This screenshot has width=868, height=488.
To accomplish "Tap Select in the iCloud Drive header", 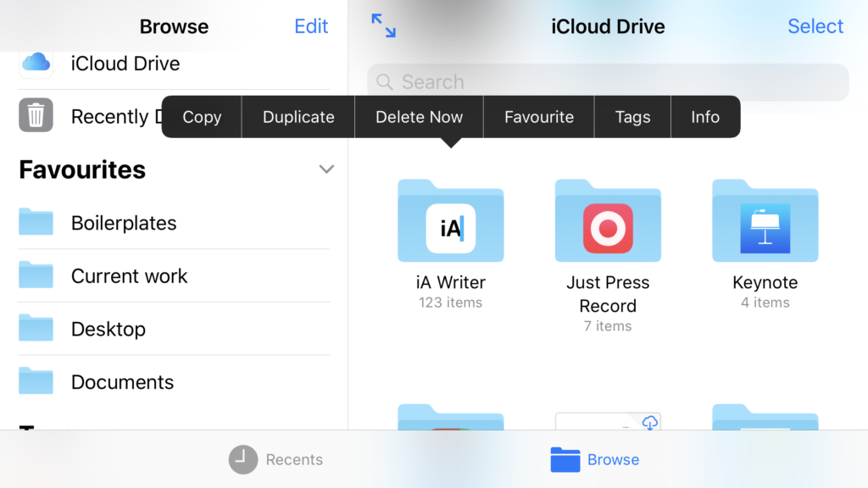I will click(x=815, y=26).
